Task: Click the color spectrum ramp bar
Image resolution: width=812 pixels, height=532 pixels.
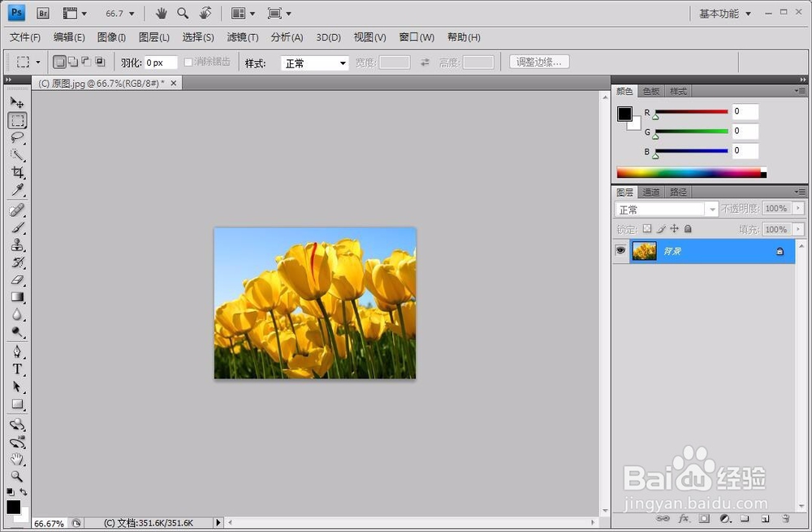Action: point(691,172)
